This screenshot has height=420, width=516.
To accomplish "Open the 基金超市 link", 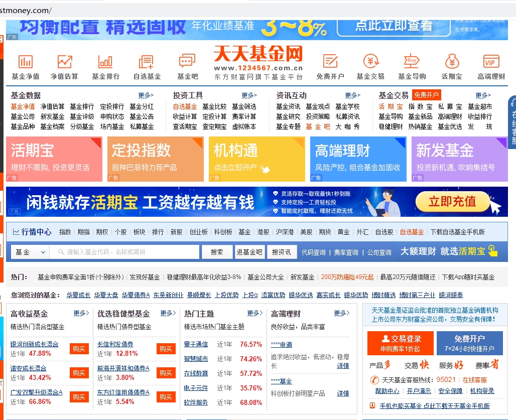I will pos(480,106).
